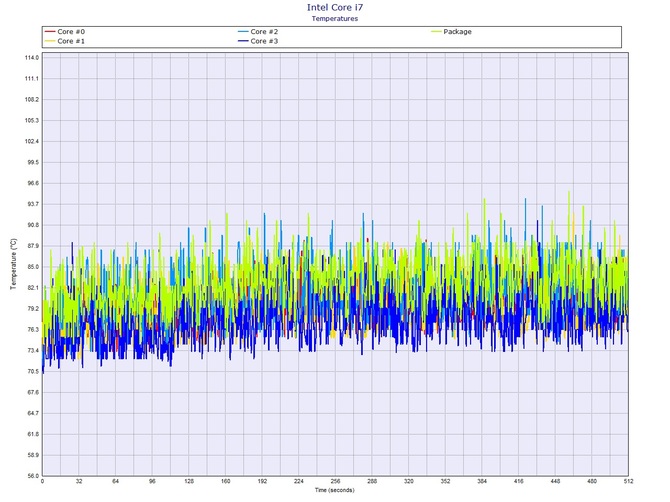Click the 85.0 y-axis value
This screenshot has width=670, height=502.
tap(33, 267)
